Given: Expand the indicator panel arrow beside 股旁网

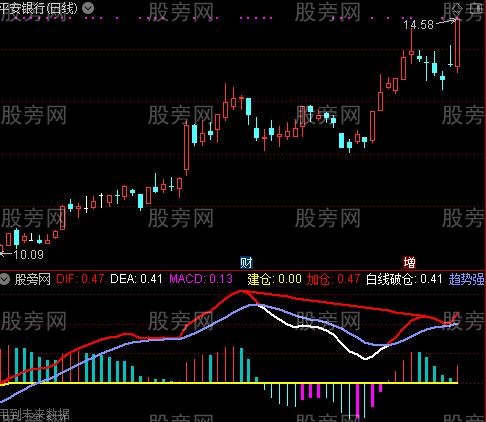Looking at the screenshot, I should point(5,279).
